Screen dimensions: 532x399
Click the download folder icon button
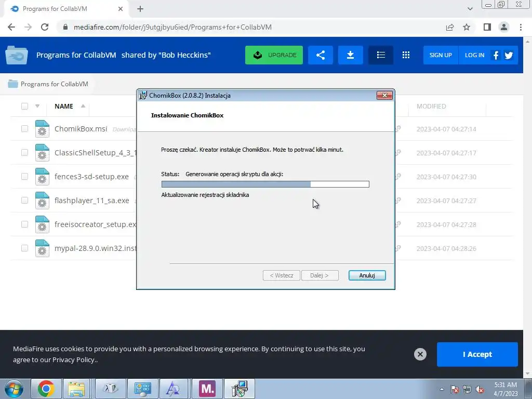(x=351, y=55)
